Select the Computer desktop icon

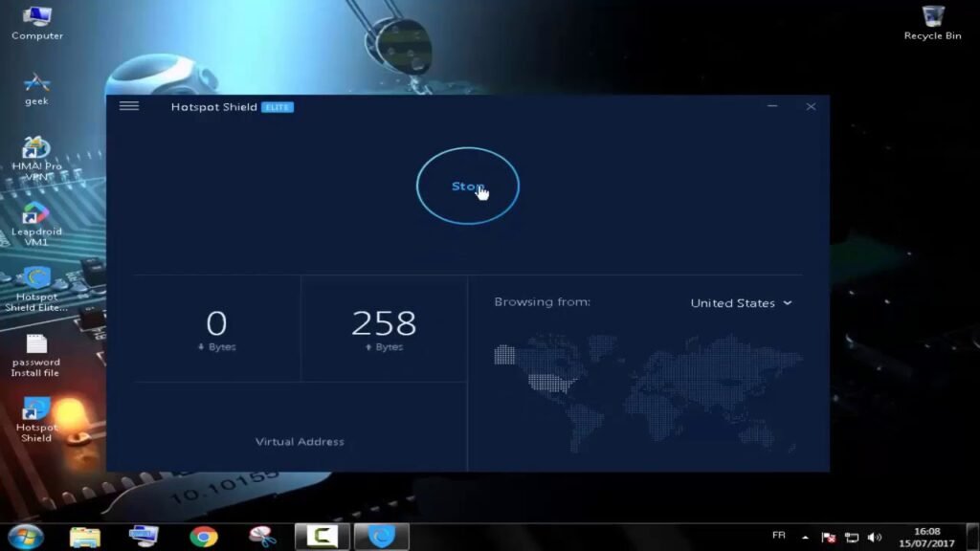[37, 23]
